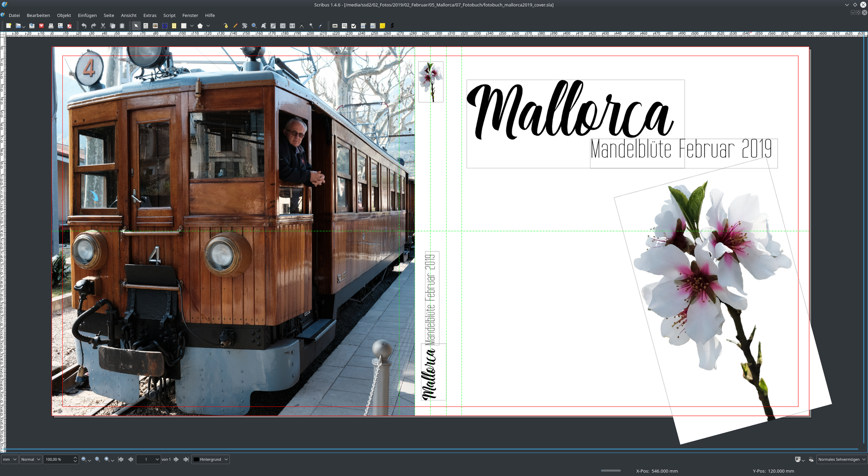
Task: Open the Hintergrund layer dropdown
Action: [x=211, y=459]
